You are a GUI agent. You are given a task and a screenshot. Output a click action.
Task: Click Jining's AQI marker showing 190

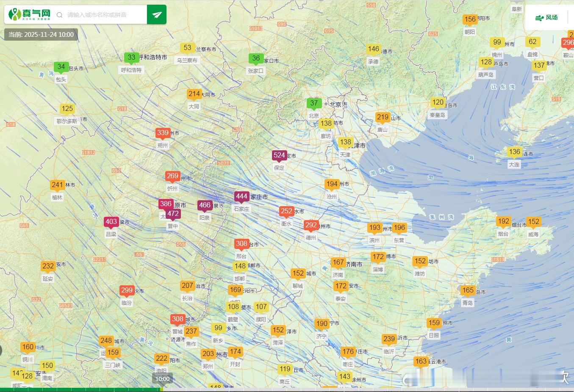point(322,325)
